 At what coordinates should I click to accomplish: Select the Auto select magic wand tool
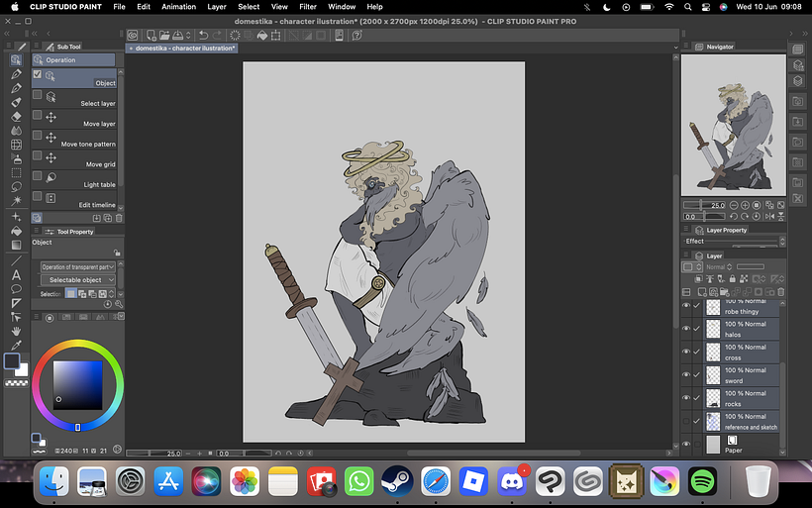(x=16, y=200)
